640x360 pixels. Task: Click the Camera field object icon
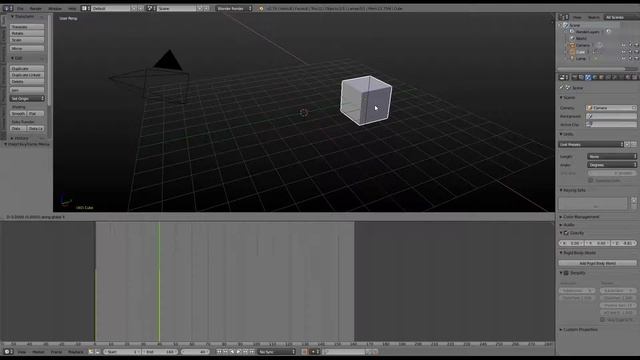click(x=589, y=108)
